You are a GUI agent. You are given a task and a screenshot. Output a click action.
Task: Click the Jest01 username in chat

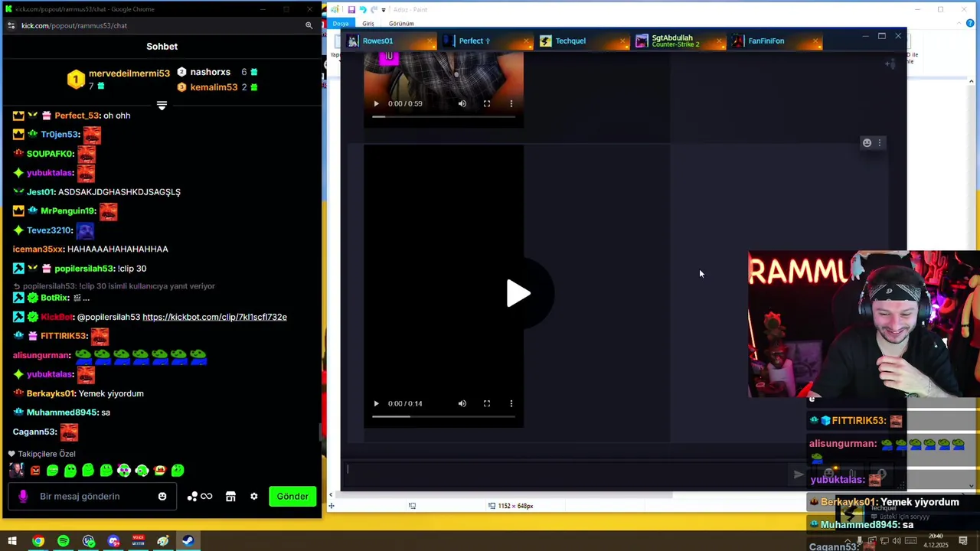(41, 192)
